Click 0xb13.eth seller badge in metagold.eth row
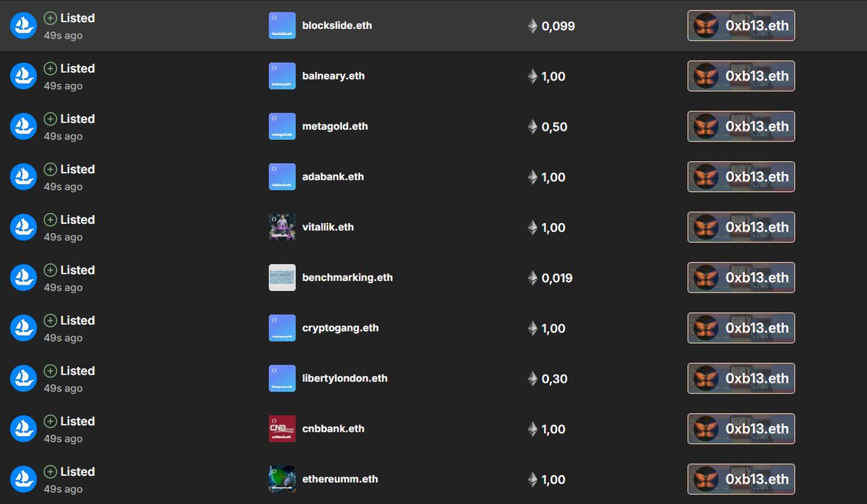Image resolution: width=867 pixels, height=504 pixels. point(741,126)
